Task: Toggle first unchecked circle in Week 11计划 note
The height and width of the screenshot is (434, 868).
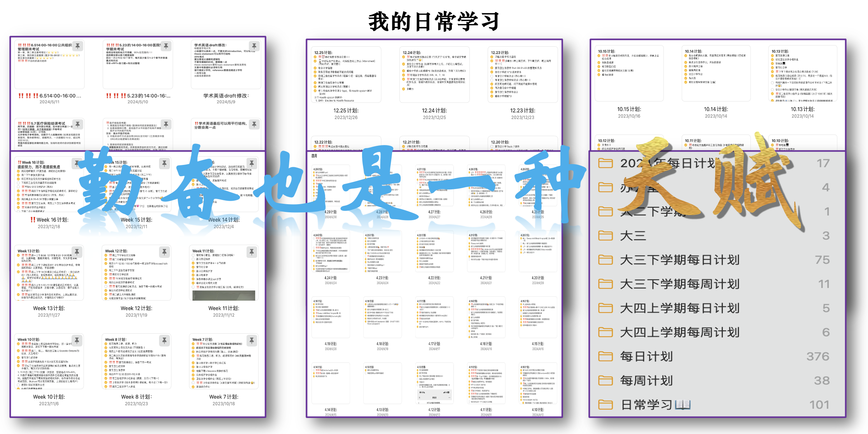Action: 193,255
